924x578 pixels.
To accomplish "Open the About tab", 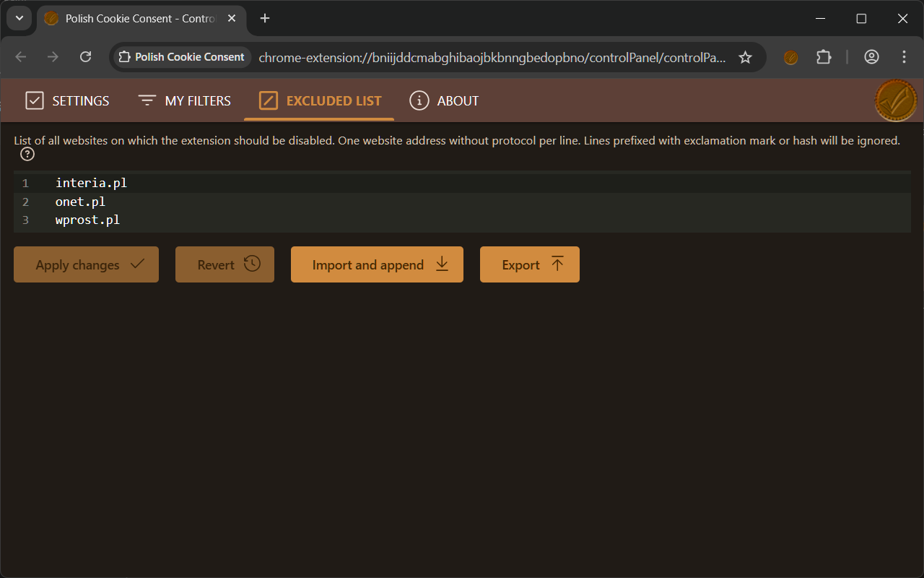I will pyautogui.click(x=444, y=100).
